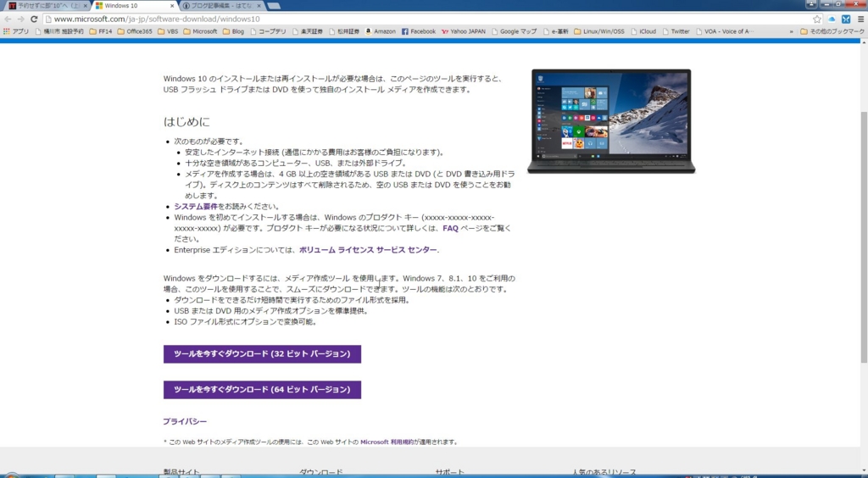Bookmark this page with the star icon

[817, 19]
